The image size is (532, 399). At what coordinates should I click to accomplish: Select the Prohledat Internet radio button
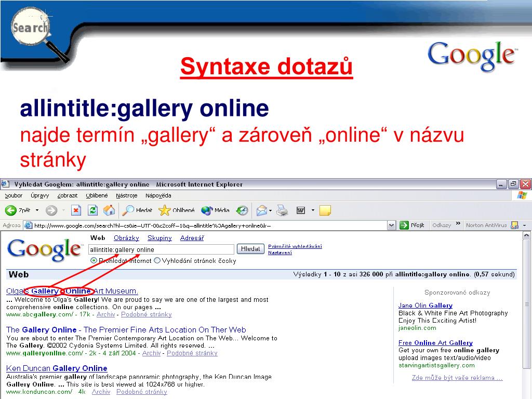pos(94,261)
